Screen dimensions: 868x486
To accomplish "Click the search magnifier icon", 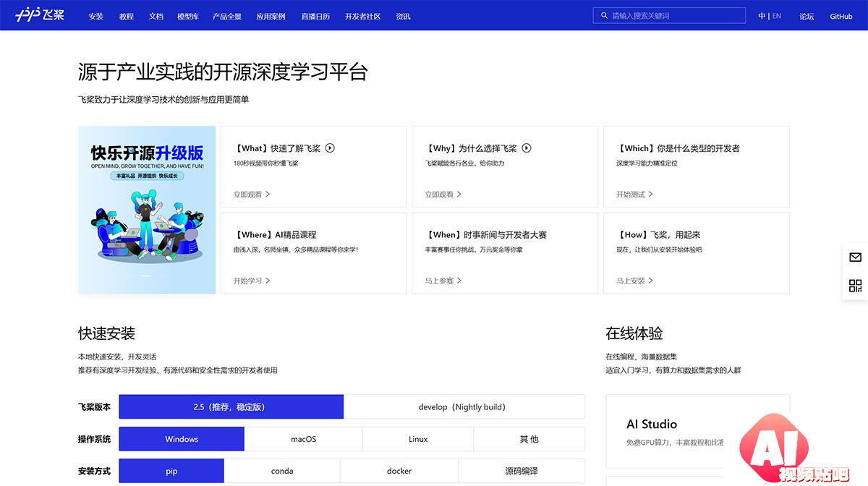I will 604,15.
